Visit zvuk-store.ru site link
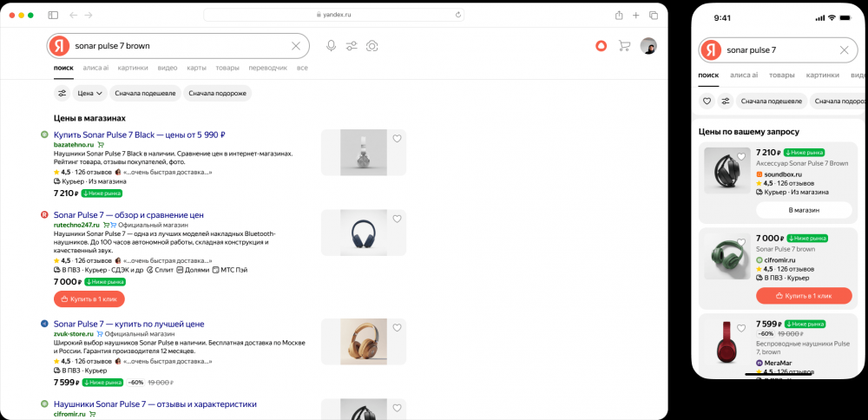 point(74,334)
